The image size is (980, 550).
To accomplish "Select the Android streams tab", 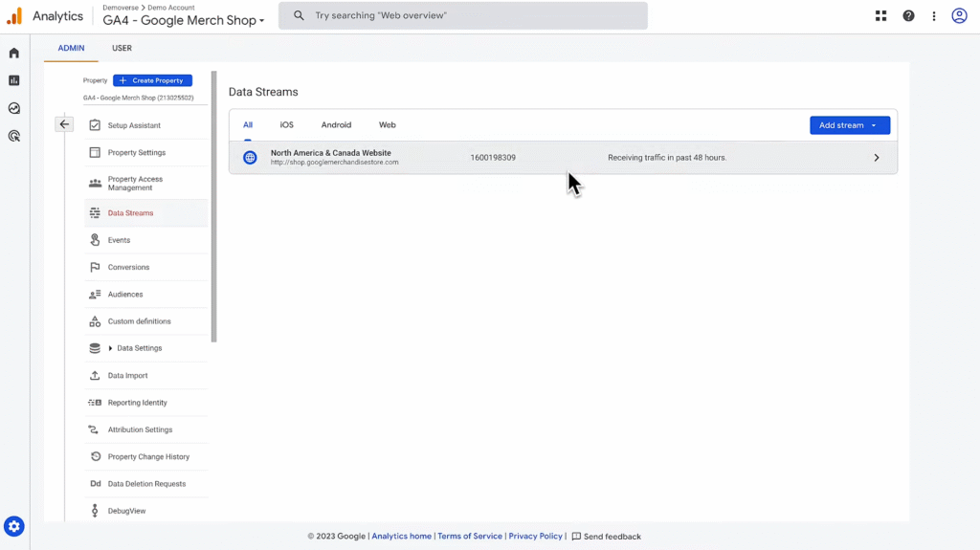I will point(336,125).
